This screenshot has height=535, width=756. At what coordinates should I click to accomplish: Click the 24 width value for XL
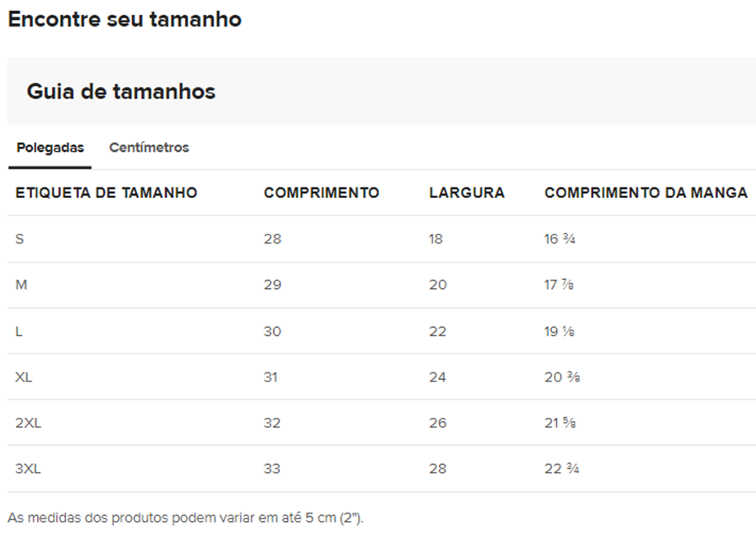pyautogui.click(x=437, y=377)
